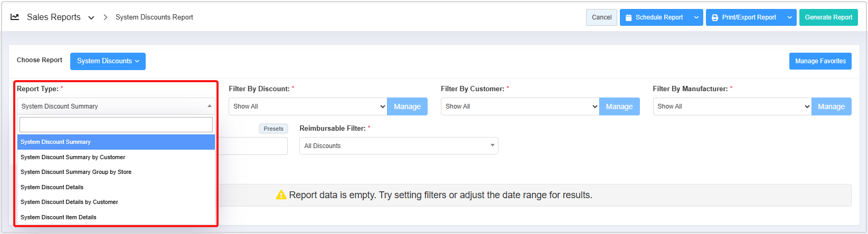Open the Schedule Report dropdown arrow
The height and width of the screenshot is (234, 868).
(x=696, y=17)
